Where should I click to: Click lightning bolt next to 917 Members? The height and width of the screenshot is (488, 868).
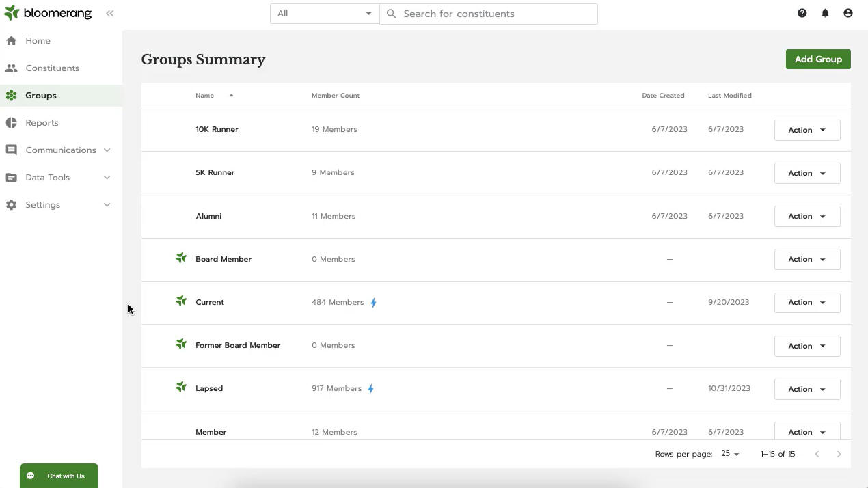[x=370, y=389]
